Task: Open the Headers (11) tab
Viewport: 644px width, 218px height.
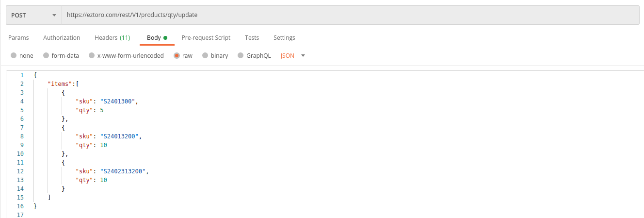Action: coord(112,37)
